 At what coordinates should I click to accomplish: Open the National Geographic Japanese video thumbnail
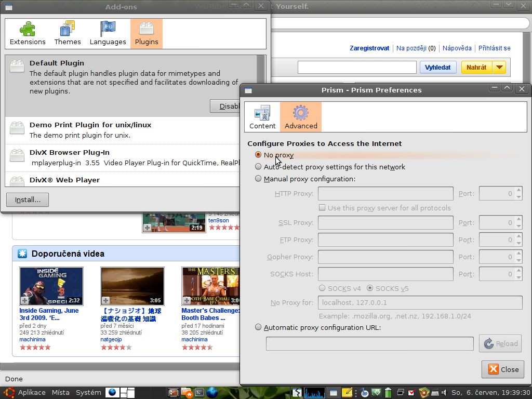pos(132,286)
